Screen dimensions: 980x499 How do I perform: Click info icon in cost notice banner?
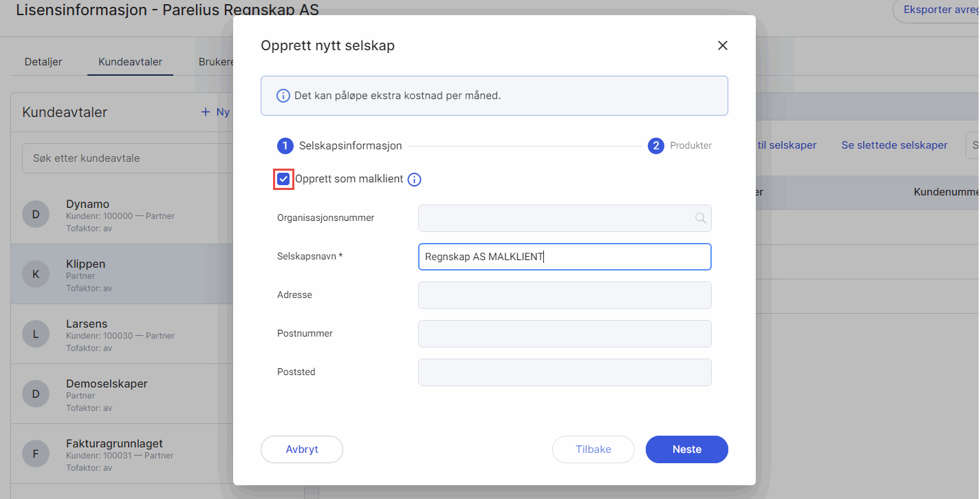tap(283, 96)
